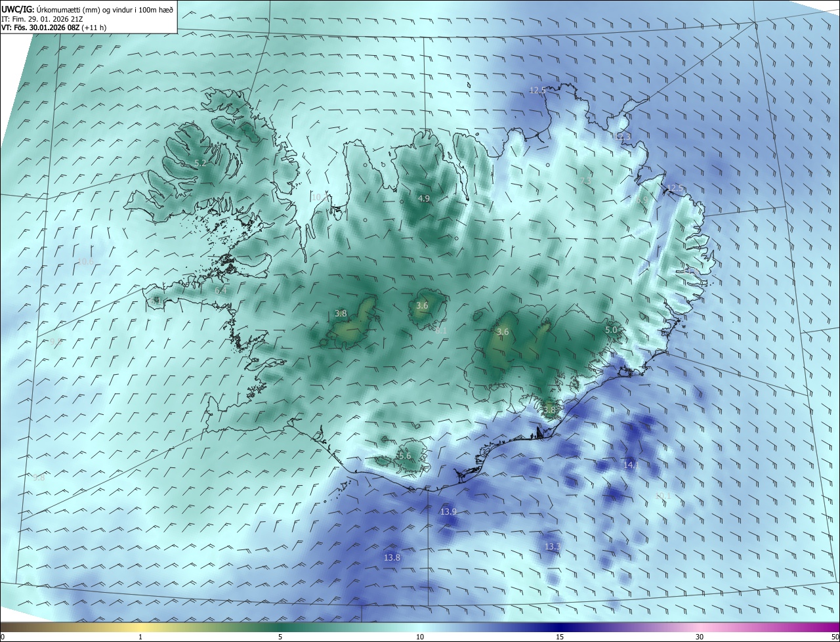Select the 12.5 value off the north coast
Image resolution: width=840 pixels, height=642 pixels.
pos(537,91)
